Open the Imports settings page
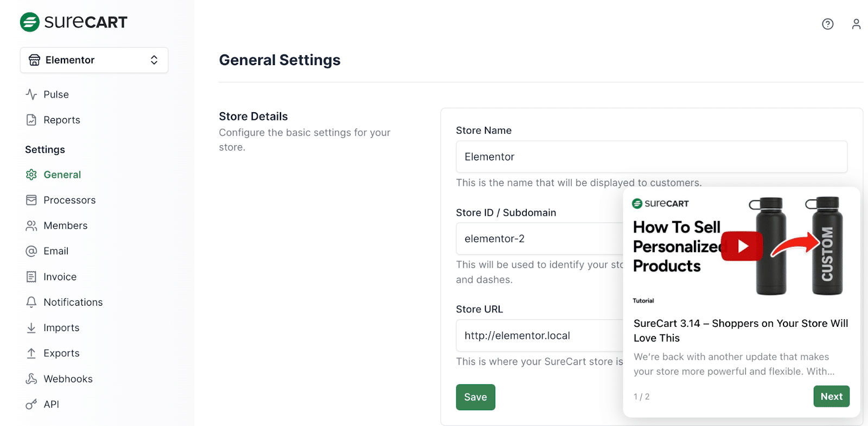 point(61,327)
